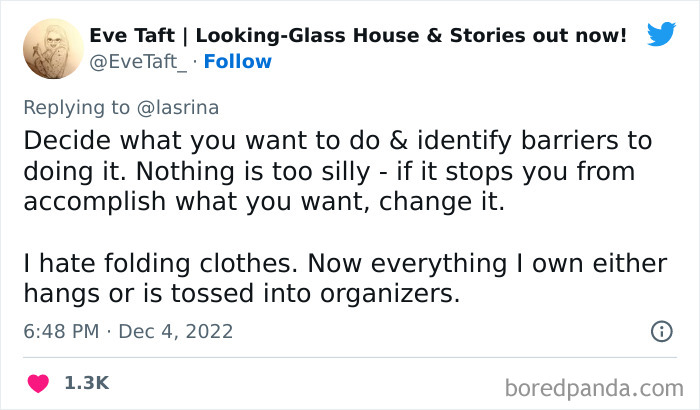Click the Twitter bird logo icon
The width and height of the screenshot is (700, 410).
click(661, 34)
